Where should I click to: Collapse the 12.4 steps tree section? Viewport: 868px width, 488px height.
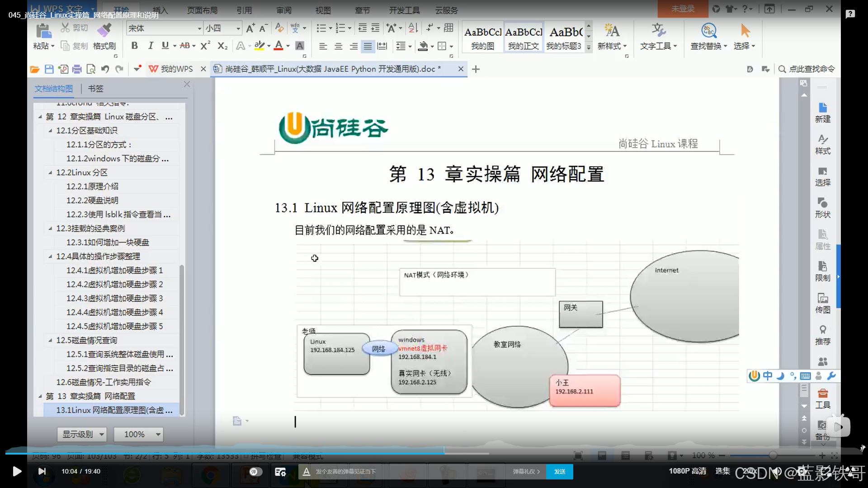coord(50,256)
